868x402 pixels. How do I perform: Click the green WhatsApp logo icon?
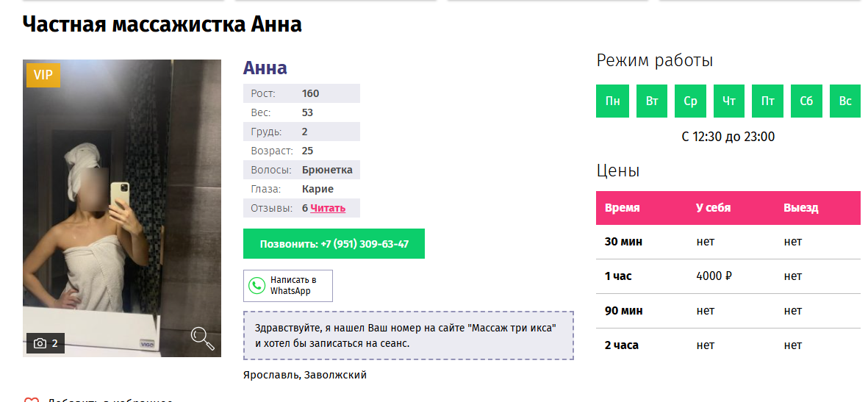pos(257,286)
